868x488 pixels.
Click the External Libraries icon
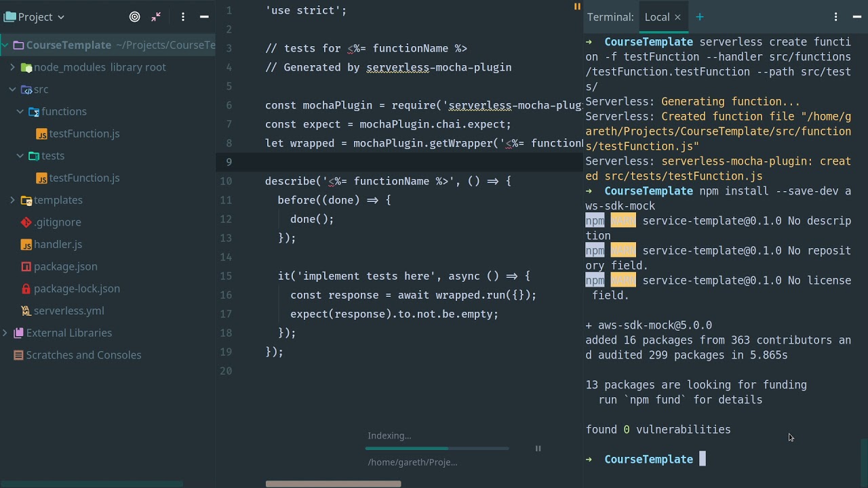click(x=18, y=333)
